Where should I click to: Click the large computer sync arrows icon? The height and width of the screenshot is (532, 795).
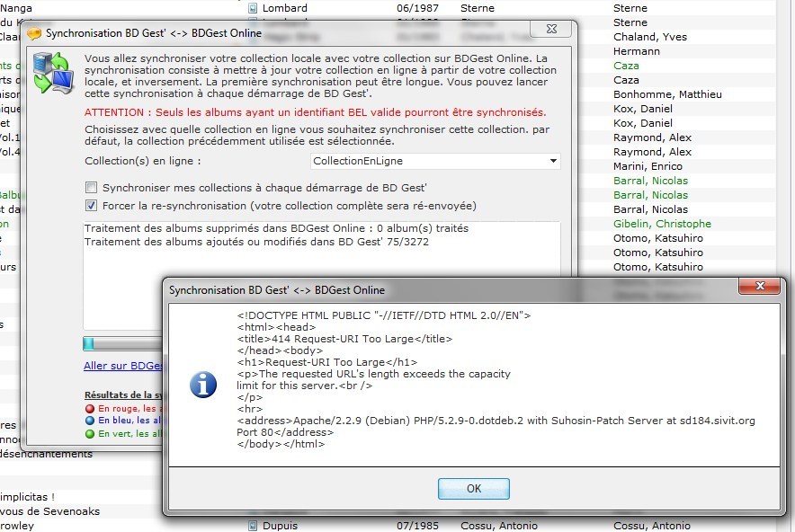click(52, 74)
